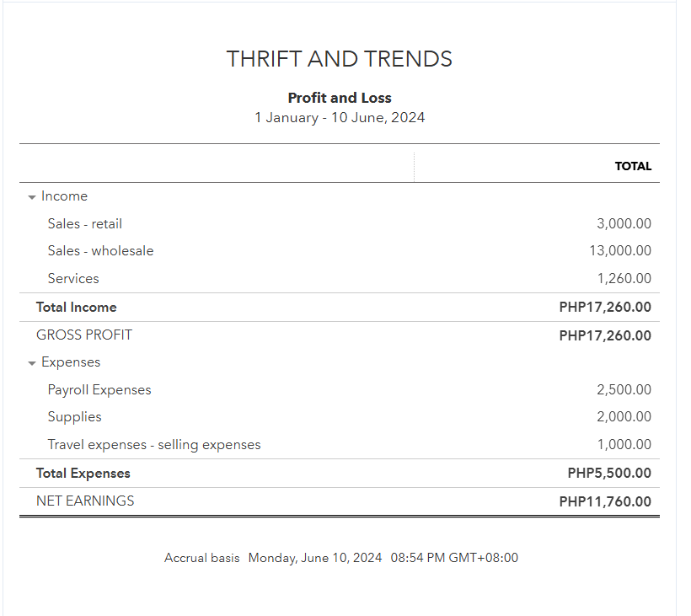This screenshot has width=691, height=616.
Task: Select Travel expenses - selling expenses label
Action: click(154, 444)
